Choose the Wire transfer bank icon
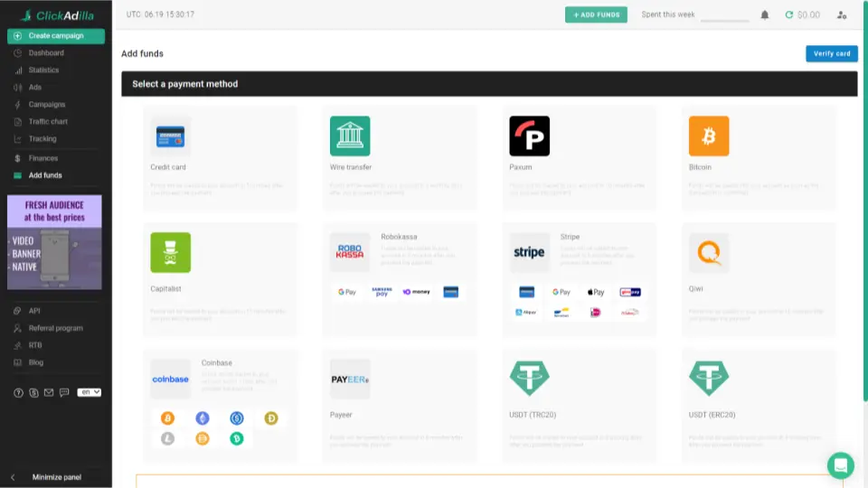This screenshot has height=488, width=868. point(350,136)
